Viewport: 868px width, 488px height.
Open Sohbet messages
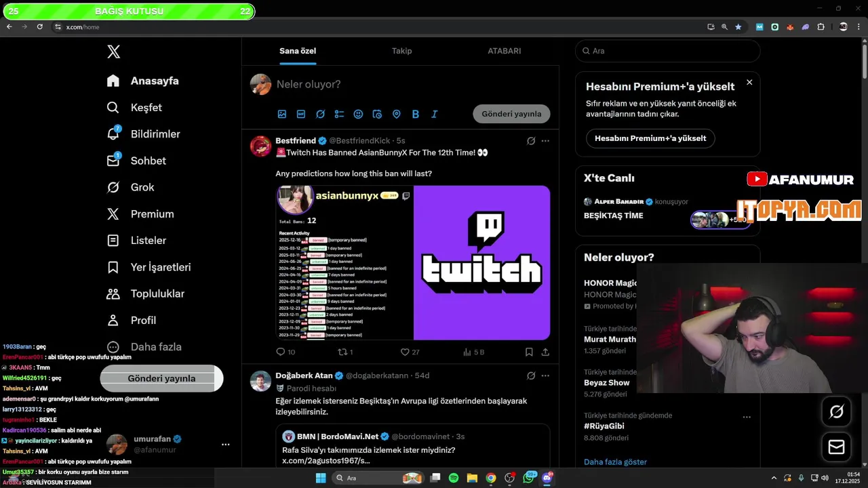136,161
